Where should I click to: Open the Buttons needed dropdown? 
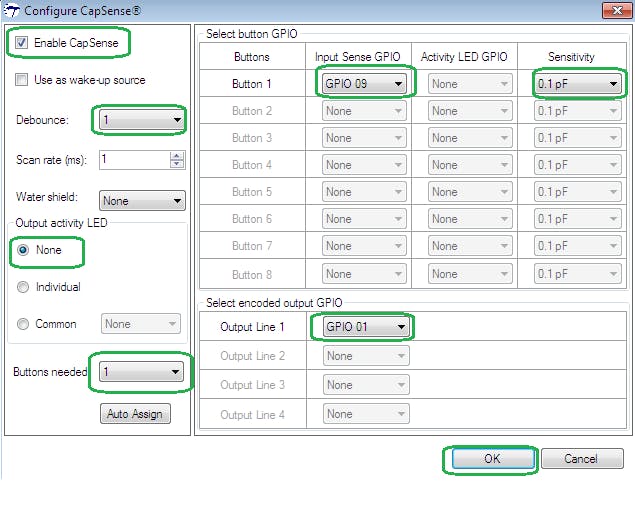click(141, 371)
